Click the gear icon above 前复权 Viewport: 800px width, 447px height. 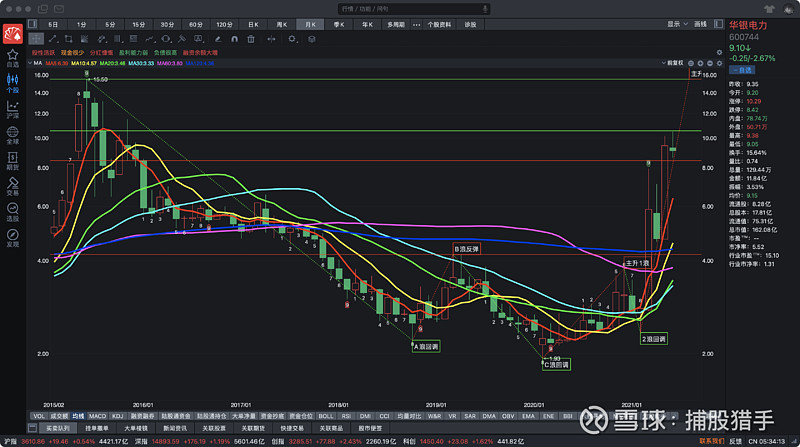(x=719, y=53)
